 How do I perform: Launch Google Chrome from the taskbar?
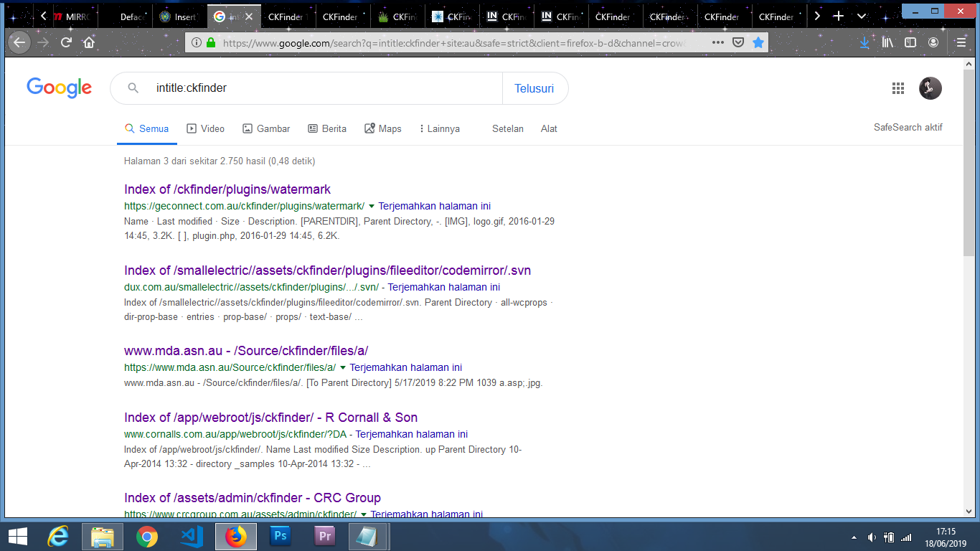click(x=147, y=537)
